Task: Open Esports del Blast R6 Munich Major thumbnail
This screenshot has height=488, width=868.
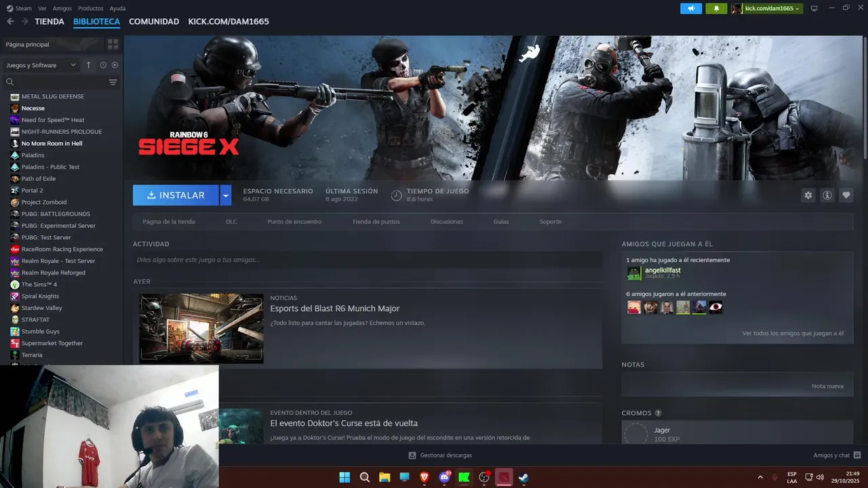Action: pos(201,328)
